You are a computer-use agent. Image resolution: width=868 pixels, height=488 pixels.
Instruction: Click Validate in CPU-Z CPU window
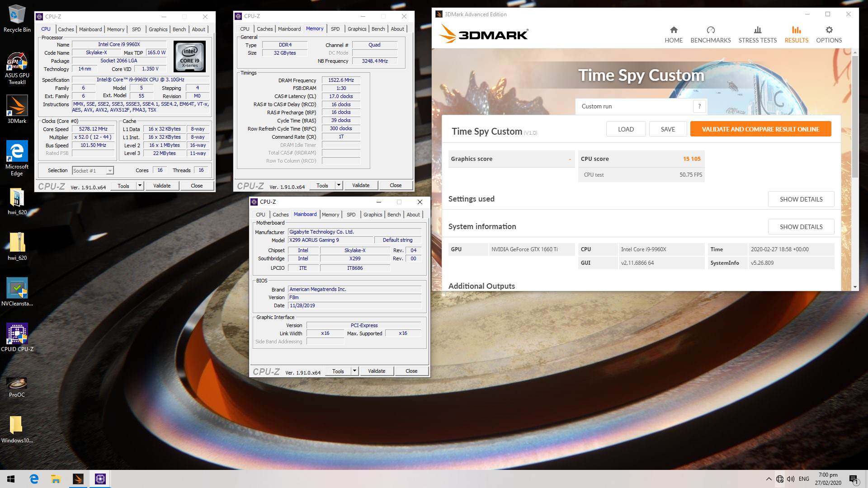pyautogui.click(x=162, y=186)
